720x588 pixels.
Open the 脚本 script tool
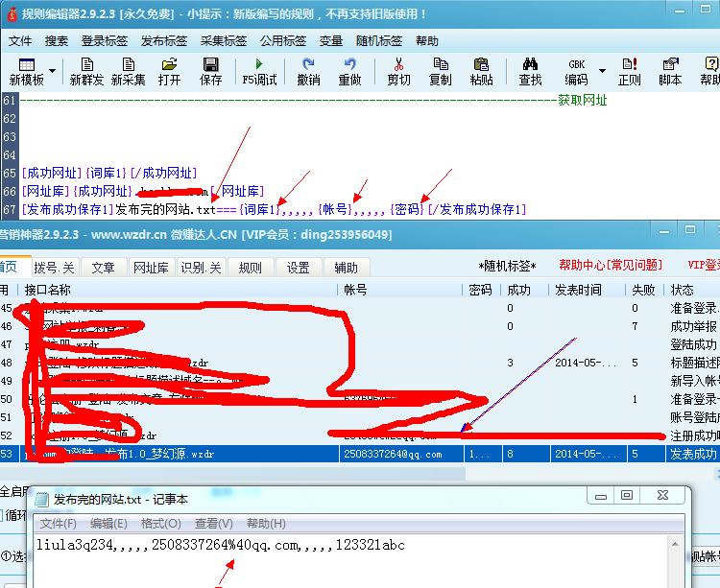[670, 72]
